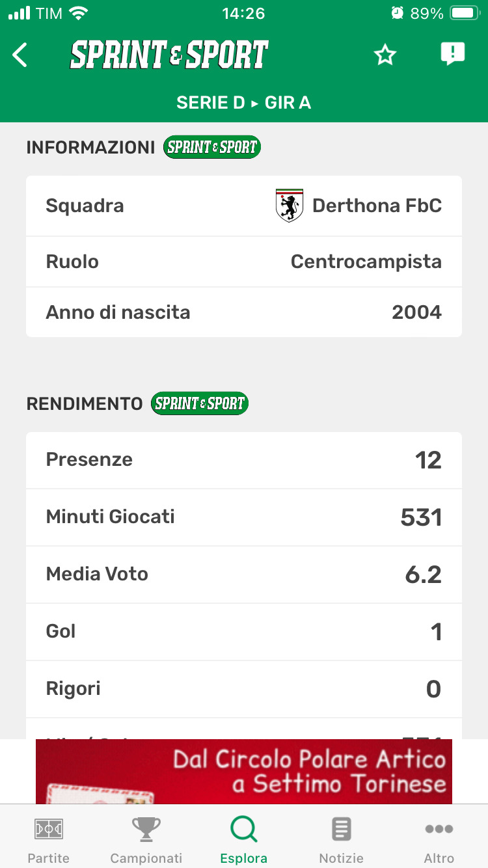Image resolution: width=488 pixels, height=868 pixels.
Task: Select the Presenze stat row
Action: (244, 460)
